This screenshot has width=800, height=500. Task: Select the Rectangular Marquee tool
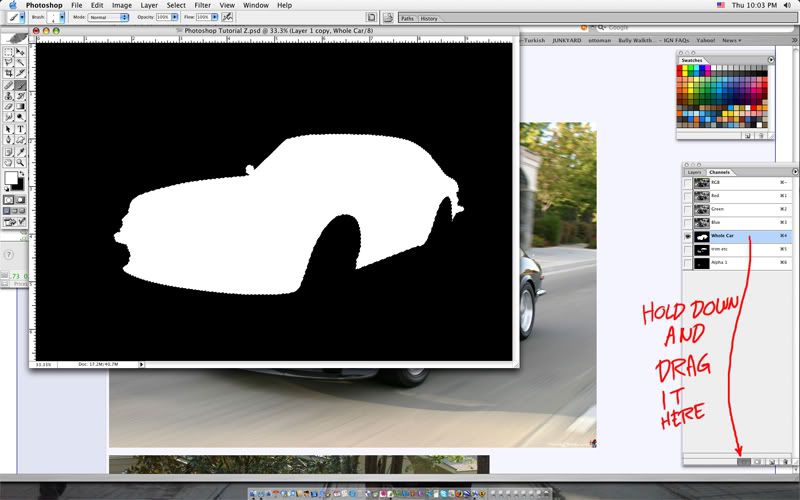(x=8, y=51)
